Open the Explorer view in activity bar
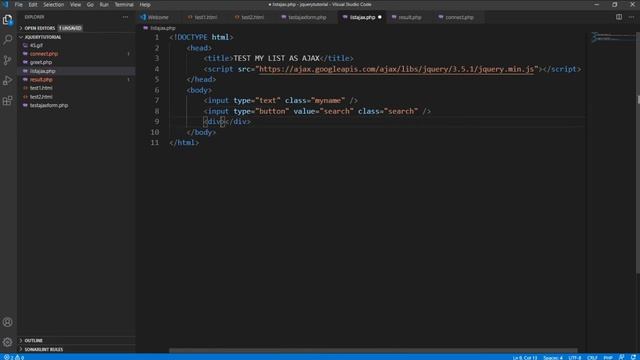 (7, 20)
